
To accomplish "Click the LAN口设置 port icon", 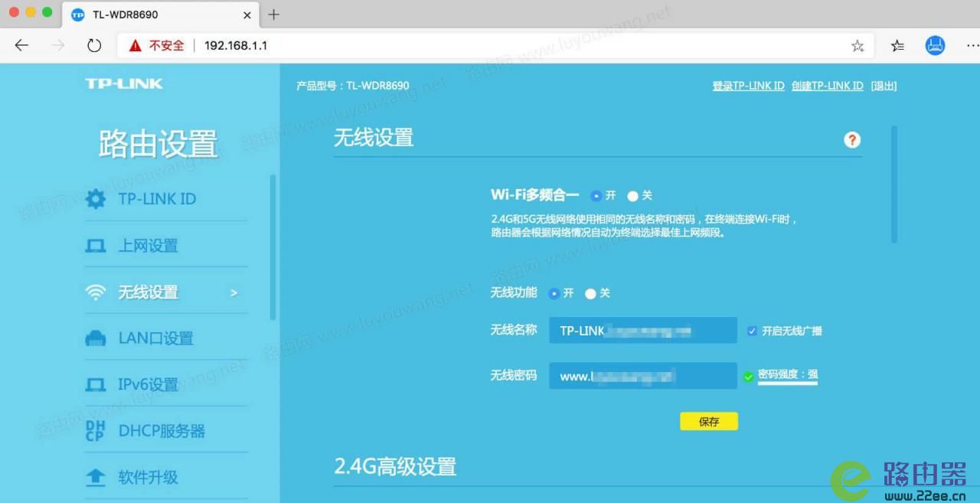I will tap(95, 338).
